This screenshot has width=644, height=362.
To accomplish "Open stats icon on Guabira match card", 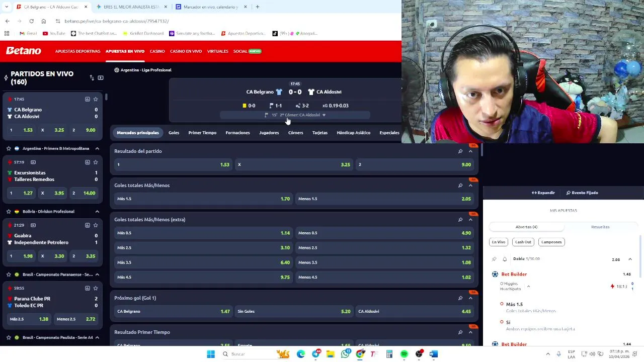I will point(87,225).
